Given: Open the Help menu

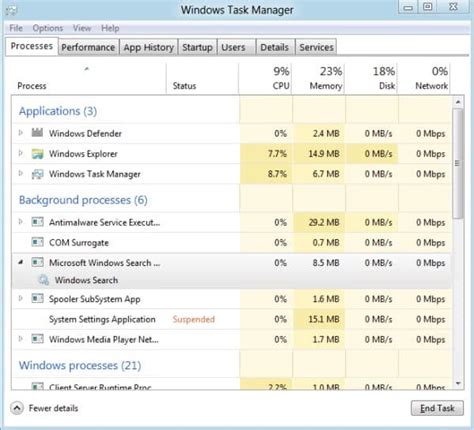Looking at the screenshot, I should [110, 28].
